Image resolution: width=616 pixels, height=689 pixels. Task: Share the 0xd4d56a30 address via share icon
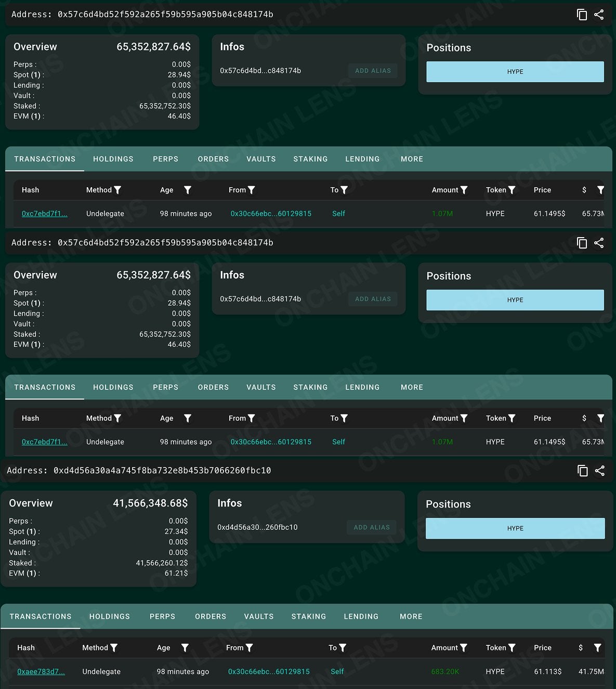(599, 471)
